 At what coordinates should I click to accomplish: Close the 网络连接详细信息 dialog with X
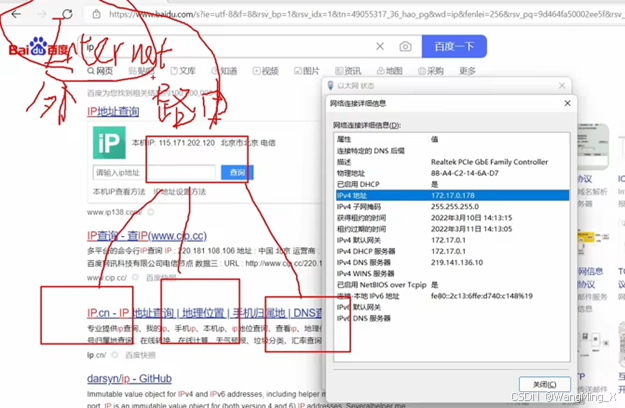(567, 103)
